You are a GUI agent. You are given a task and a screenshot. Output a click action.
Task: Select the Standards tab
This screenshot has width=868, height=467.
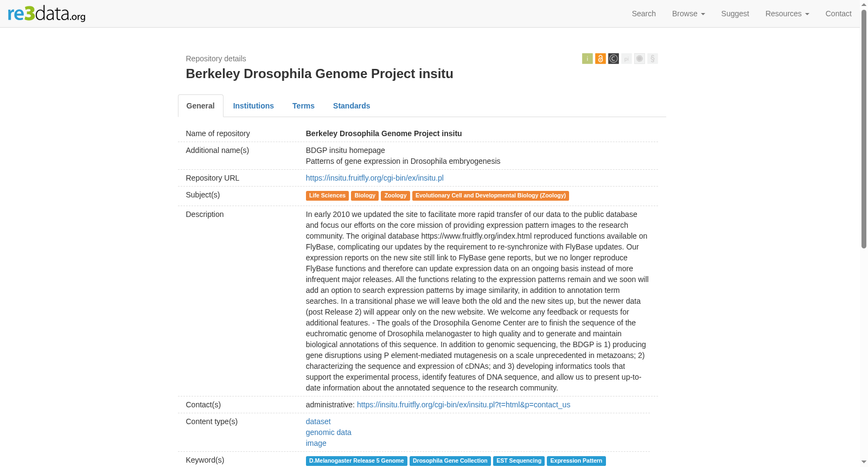(x=352, y=106)
